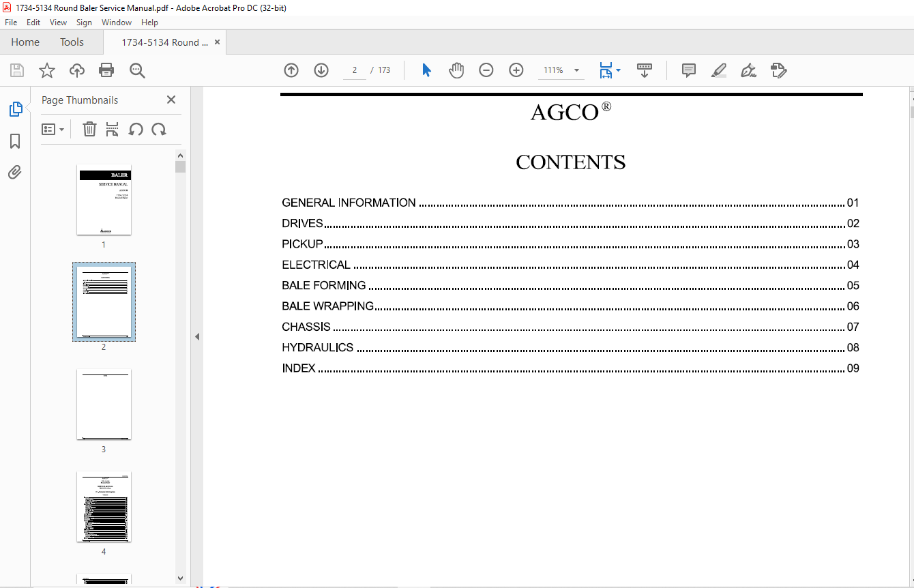The width and height of the screenshot is (914, 588).
Task: Click the Save file icon
Action: tap(17, 70)
